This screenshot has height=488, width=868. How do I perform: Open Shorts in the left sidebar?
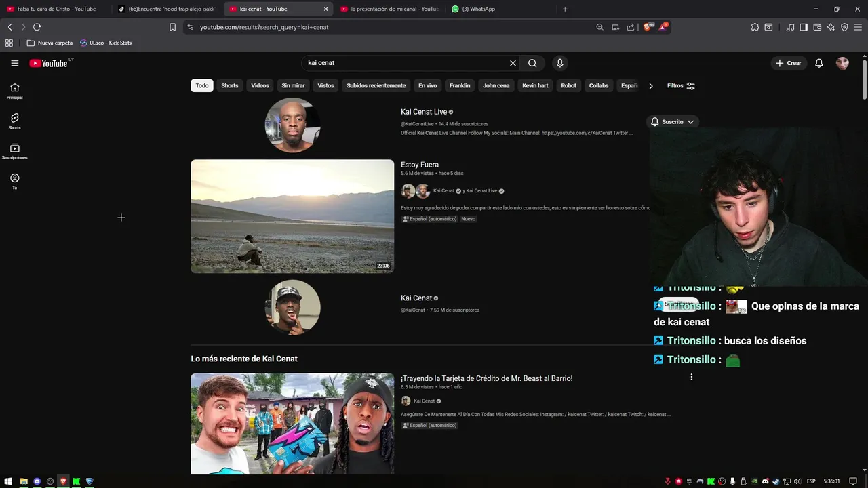(14, 121)
